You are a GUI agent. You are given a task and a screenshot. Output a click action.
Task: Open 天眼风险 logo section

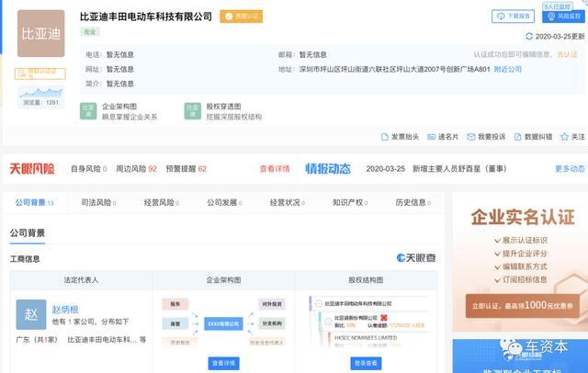pos(32,169)
